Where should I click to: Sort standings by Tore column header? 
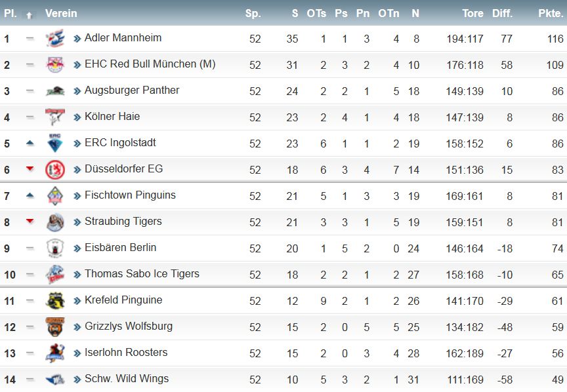click(x=472, y=13)
